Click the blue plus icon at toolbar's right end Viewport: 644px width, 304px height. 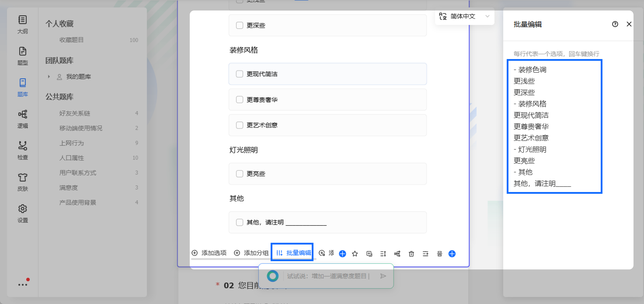click(x=452, y=254)
